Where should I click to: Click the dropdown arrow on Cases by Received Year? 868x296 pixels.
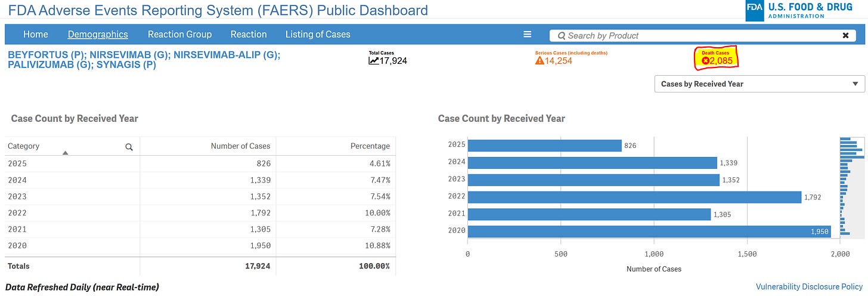pyautogui.click(x=855, y=84)
